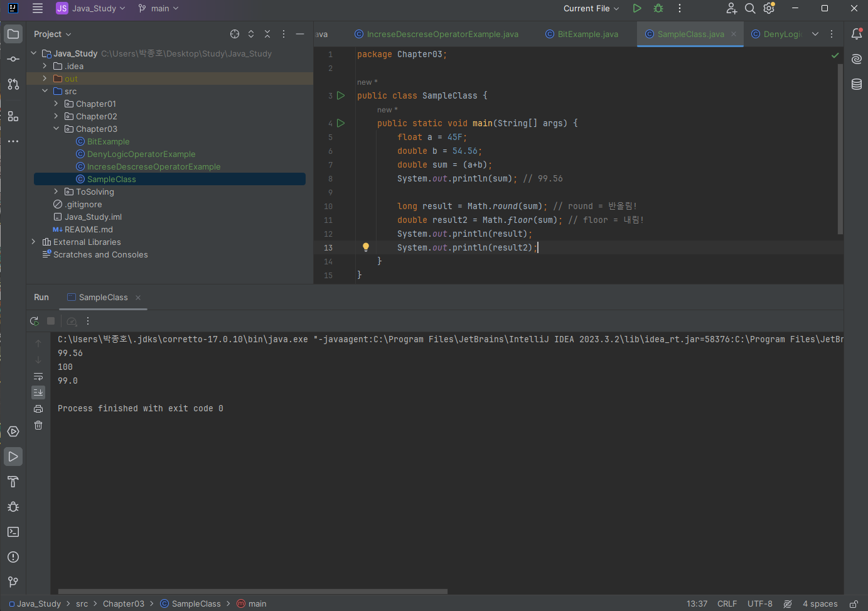868x611 pixels.
Task: Click the UTF-8 encoding in status bar
Action: (x=759, y=603)
